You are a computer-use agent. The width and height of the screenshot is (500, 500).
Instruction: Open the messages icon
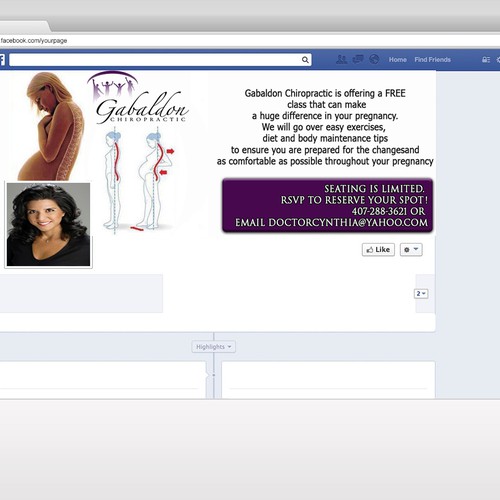tap(358, 60)
